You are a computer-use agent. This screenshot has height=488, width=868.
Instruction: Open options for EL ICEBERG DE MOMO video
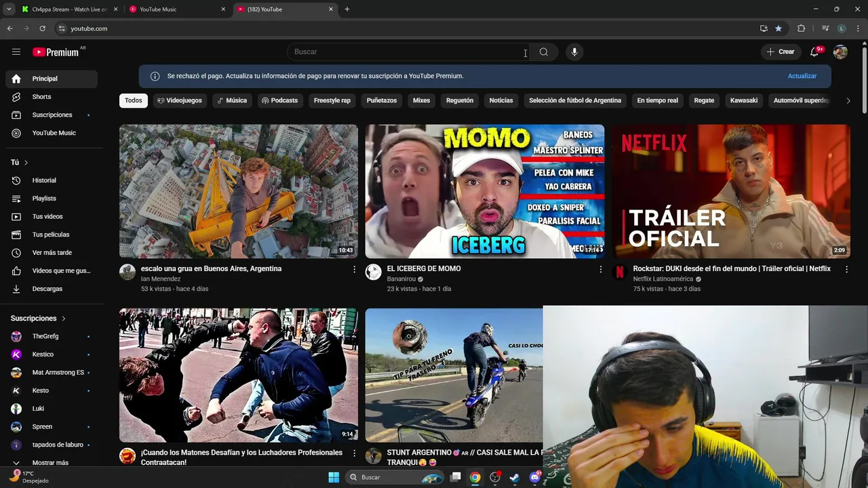[600, 269]
